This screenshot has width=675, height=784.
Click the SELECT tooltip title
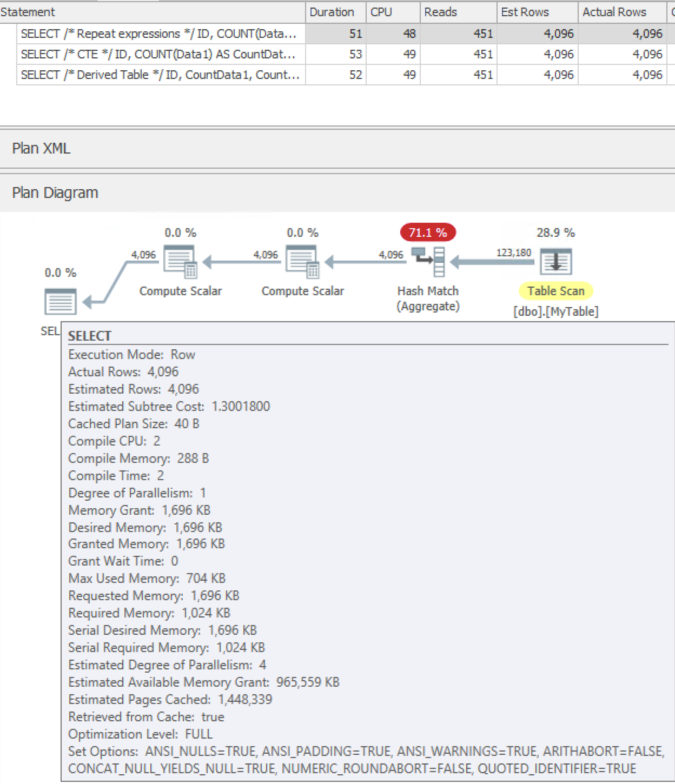89,336
